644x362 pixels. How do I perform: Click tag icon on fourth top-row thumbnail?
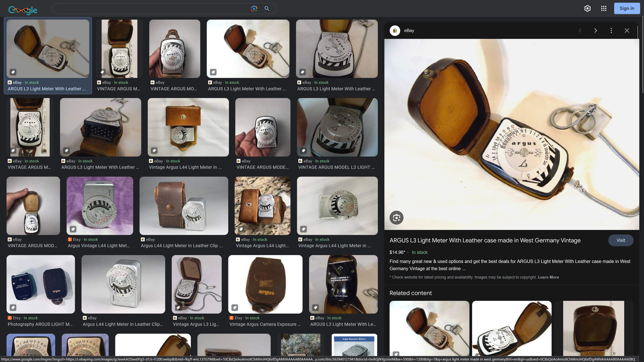[213, 72]
